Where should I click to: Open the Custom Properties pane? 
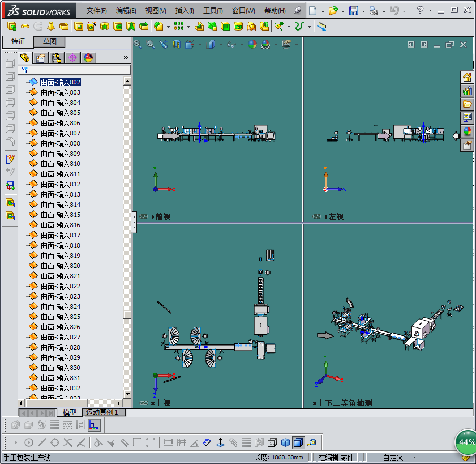coord(467,145)
